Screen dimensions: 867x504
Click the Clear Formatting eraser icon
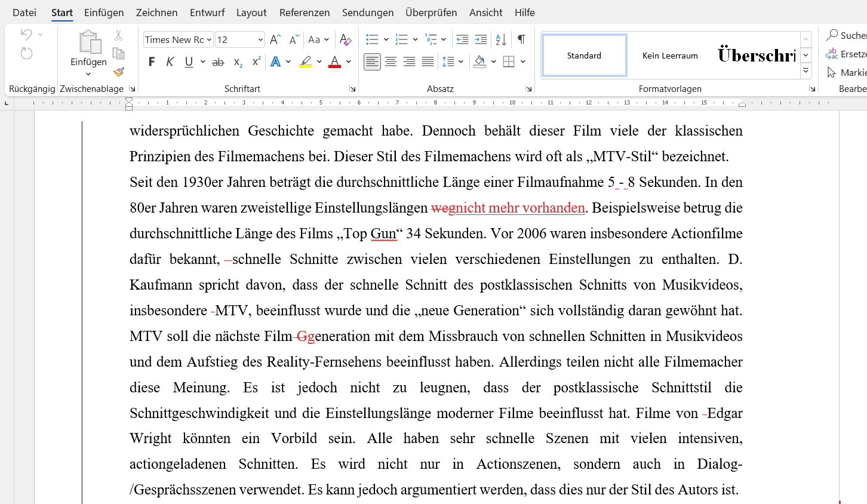pos(345,40)
